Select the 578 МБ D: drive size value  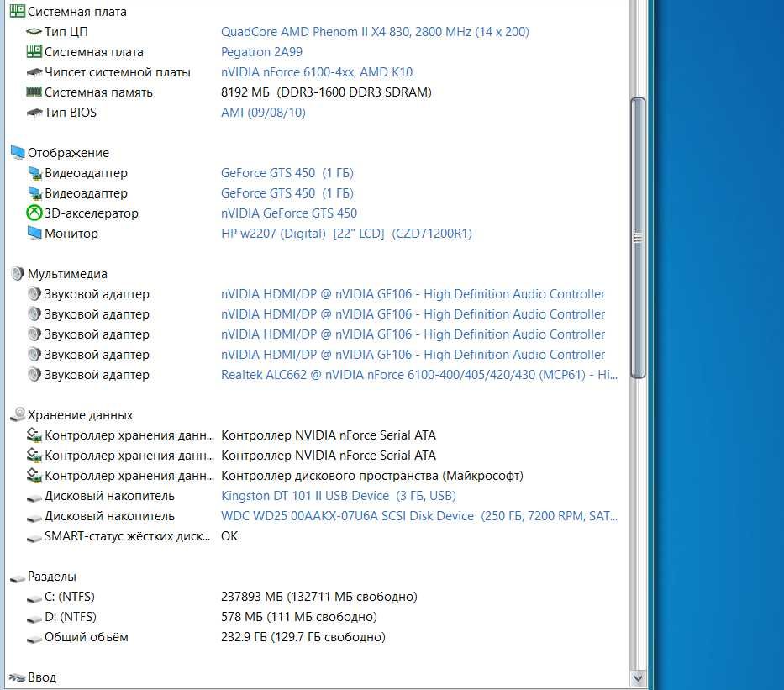299,617
